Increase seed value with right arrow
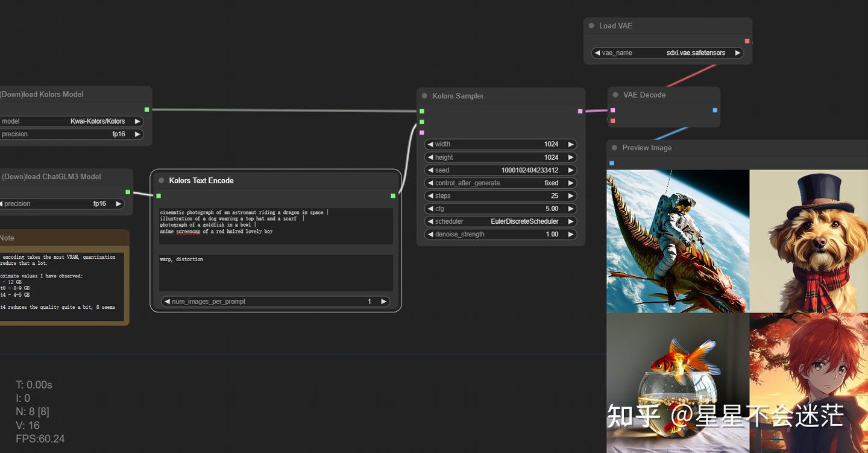Viewport: 868px width, 453px height. click(x=570, y=170)
